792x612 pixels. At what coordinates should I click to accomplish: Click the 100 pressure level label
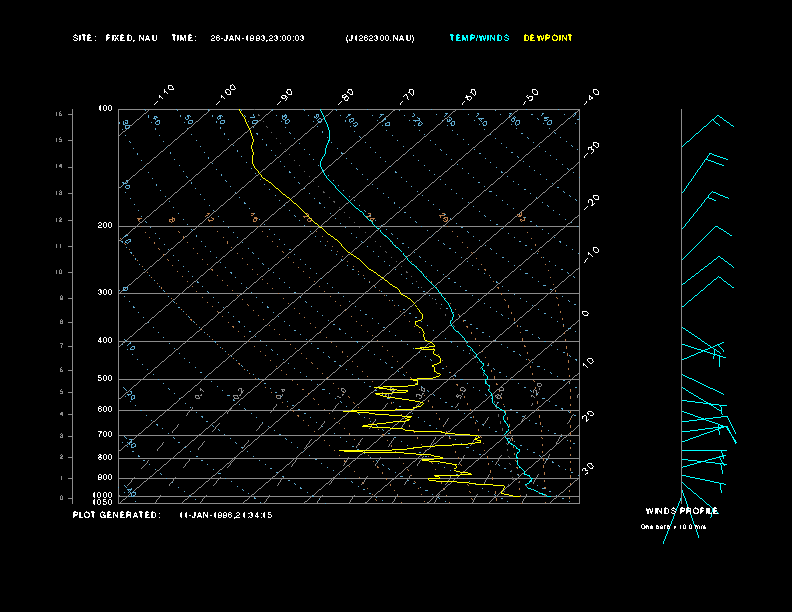coord(105,109)
